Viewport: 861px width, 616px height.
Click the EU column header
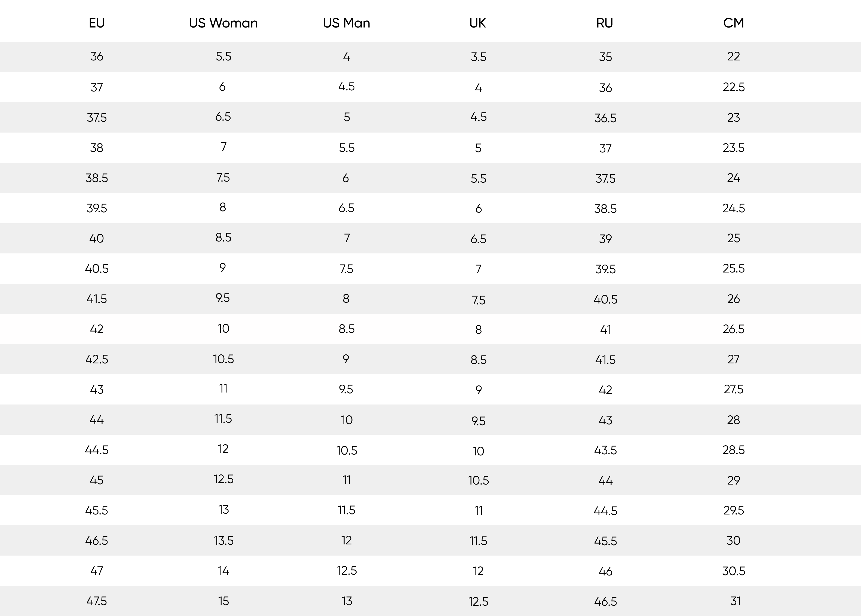97,23
